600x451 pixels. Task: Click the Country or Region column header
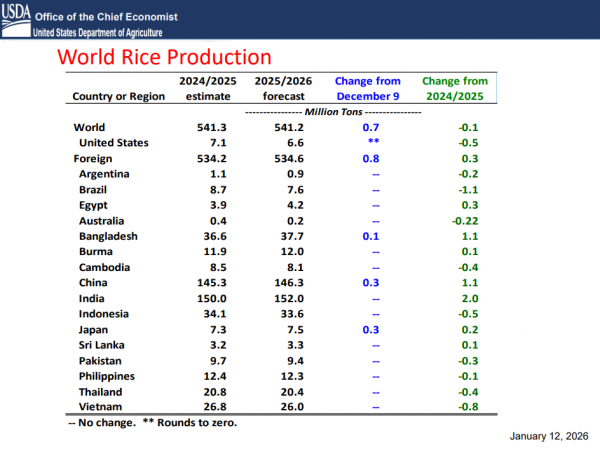coord(119,97)
